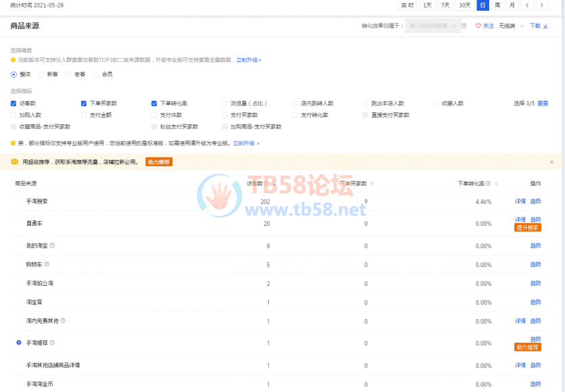Viewport: 565px width, 392px height.
Task: Switch to the 周 time range tab
Action: [x=497, y=5]
